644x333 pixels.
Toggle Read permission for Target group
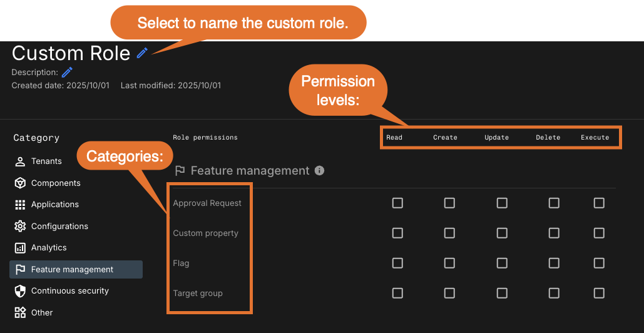point(397,293)
